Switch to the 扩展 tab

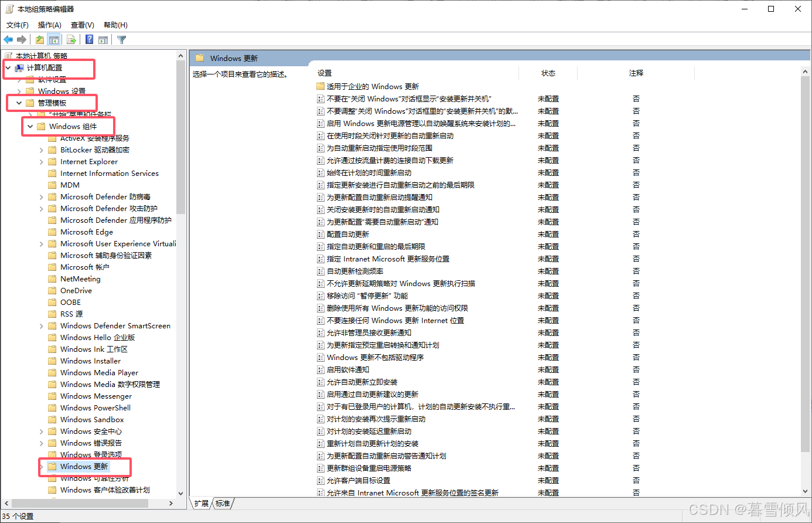point(202,504)
